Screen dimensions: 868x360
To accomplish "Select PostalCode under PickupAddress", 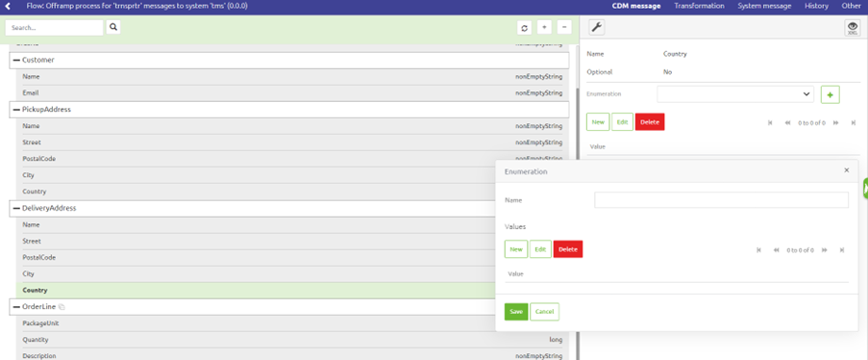I will [x=292, y=159].
